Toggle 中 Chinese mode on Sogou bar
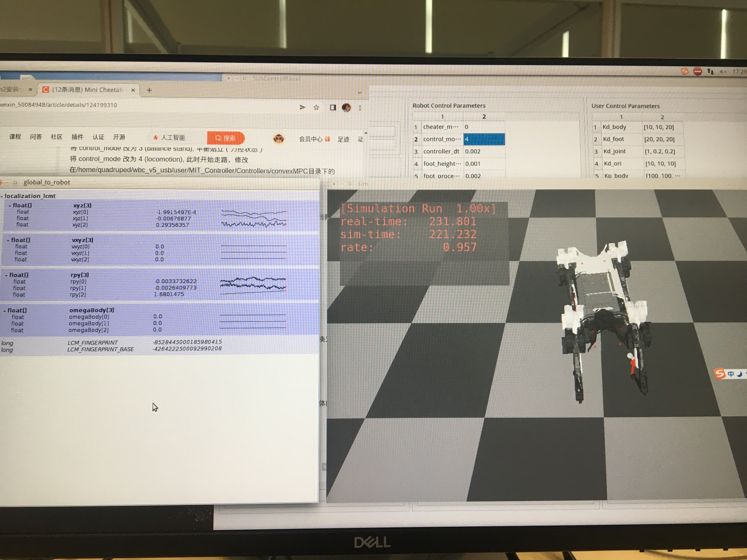Screen dimensions: 747x560 731,374
